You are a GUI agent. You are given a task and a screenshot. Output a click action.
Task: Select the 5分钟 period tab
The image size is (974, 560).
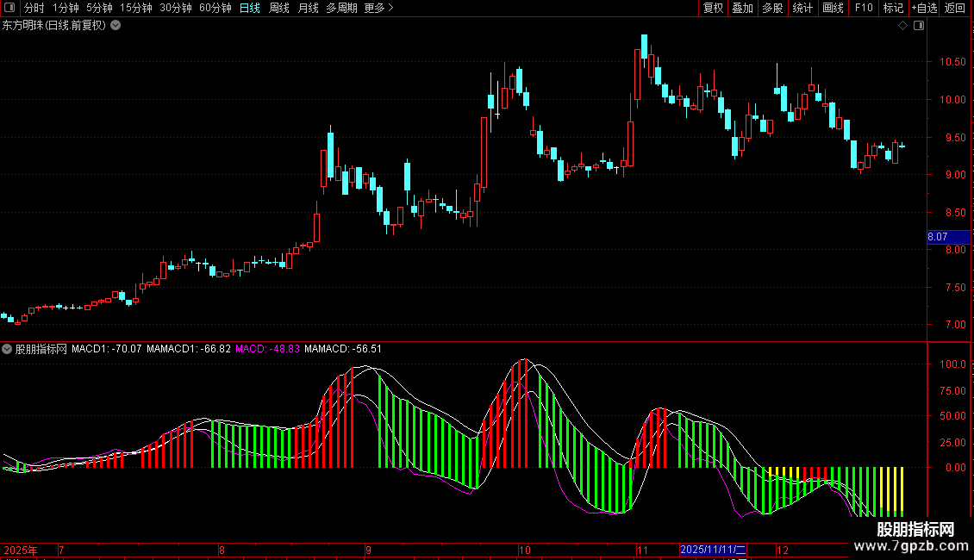[99, 8]
